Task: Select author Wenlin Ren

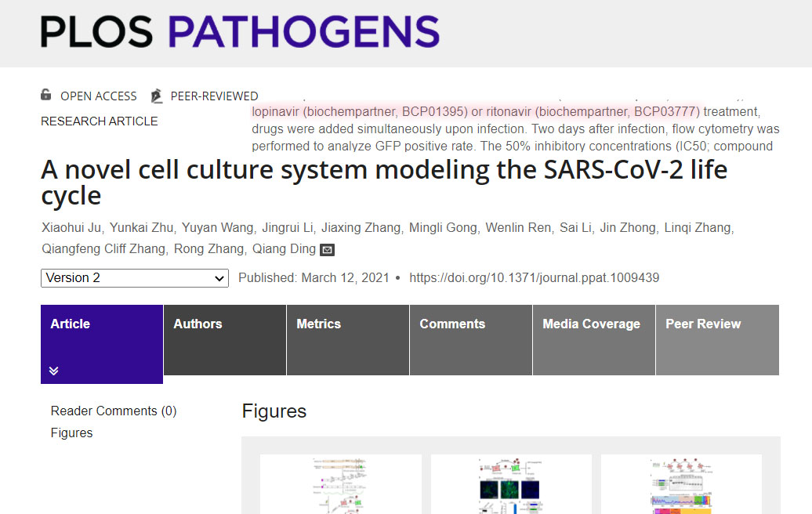Action: point(518,228)
